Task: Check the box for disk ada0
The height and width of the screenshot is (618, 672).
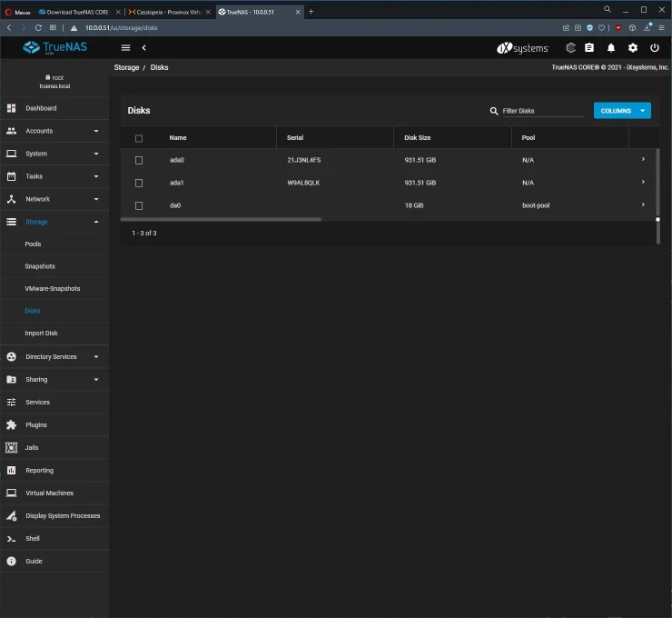Action: click(x=139, y=160)
